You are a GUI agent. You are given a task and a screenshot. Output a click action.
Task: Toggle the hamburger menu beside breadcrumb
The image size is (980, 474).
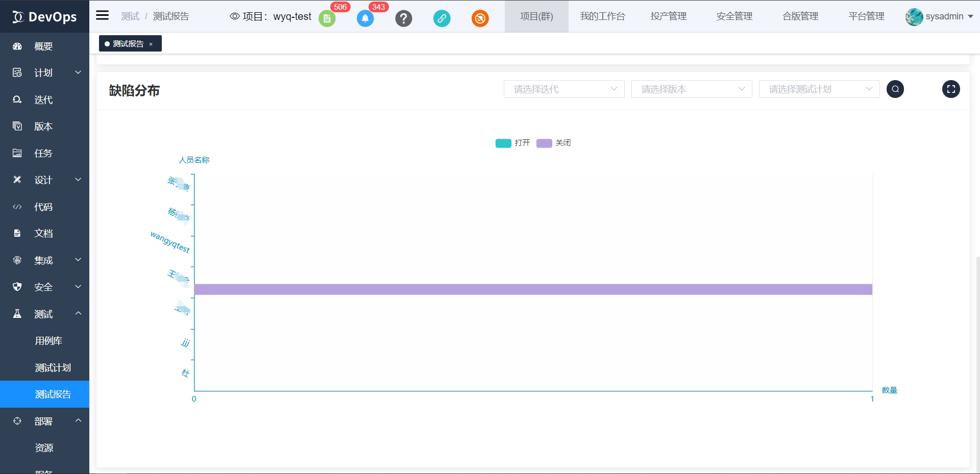click(102, 15)
